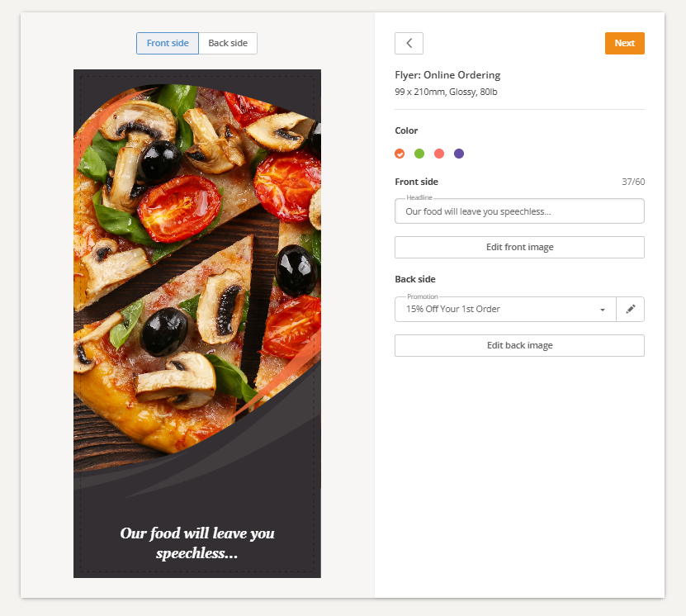Switch to the Front side tab

pos(168,43)
